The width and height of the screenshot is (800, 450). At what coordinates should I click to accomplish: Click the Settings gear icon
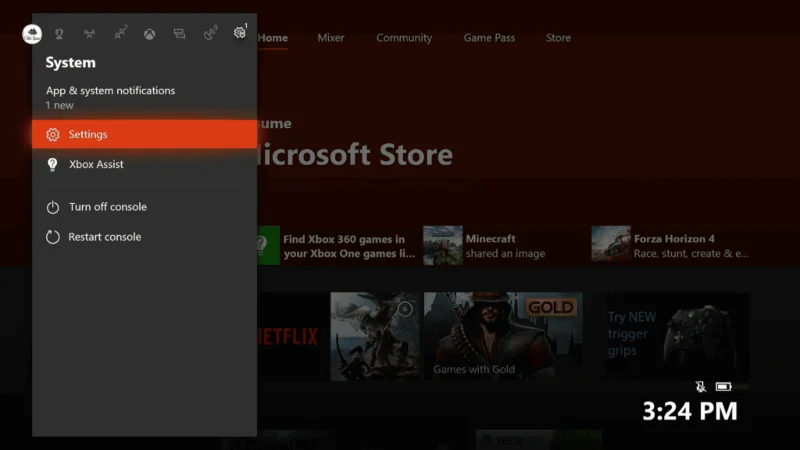point(53,134)
